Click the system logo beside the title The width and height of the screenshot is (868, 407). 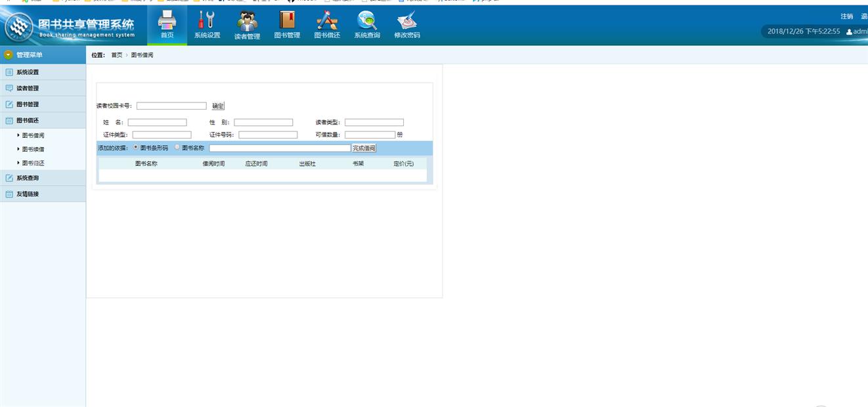pyautogui.click(x=19, y=26)
